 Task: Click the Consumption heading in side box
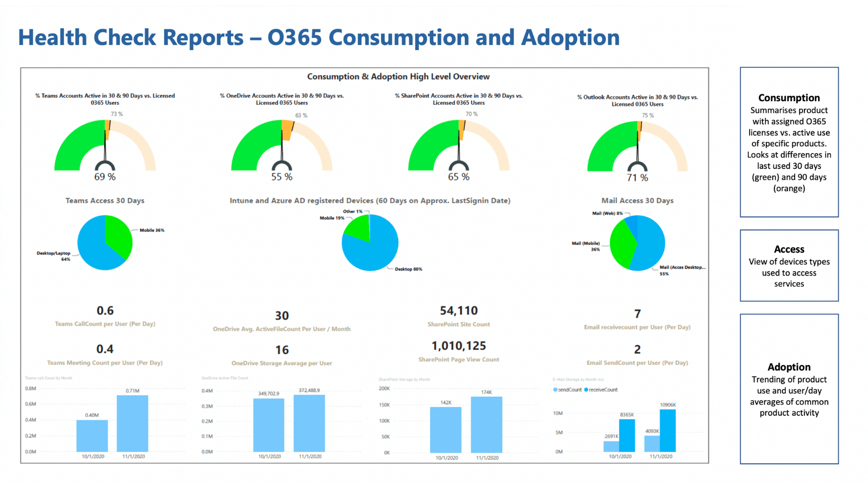click(x=789, y=98)
